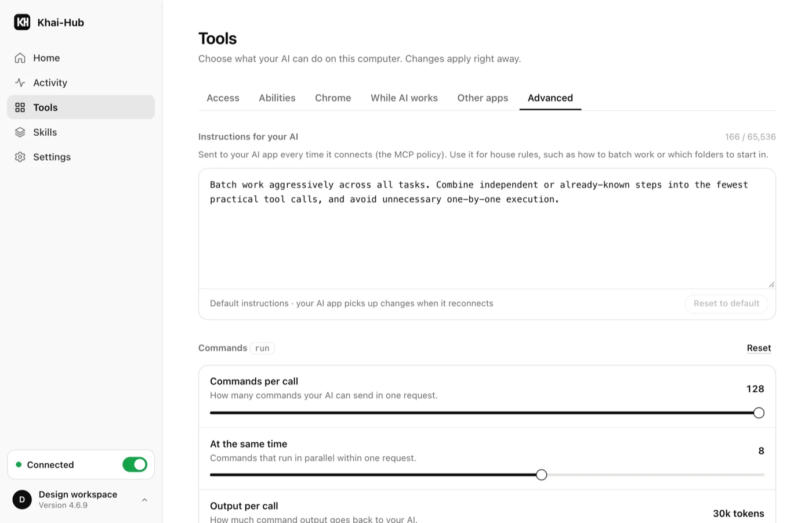
Task: Click the Khai-Hub logo icon
Action: (22, 22)
